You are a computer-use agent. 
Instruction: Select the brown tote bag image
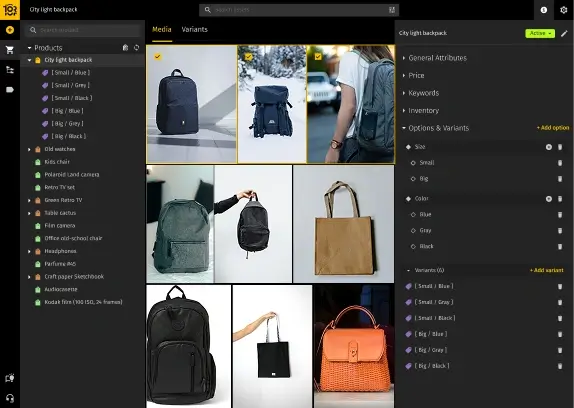(x=344, y=224)
